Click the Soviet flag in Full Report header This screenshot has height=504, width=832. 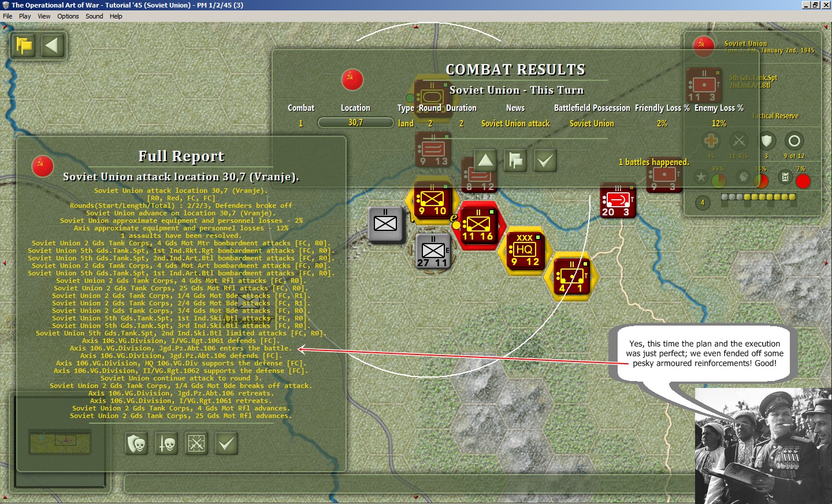click(43, 166)
